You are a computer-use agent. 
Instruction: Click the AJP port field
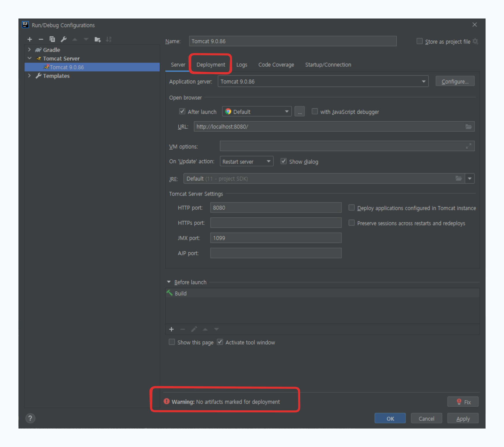(x=276, y=253)
